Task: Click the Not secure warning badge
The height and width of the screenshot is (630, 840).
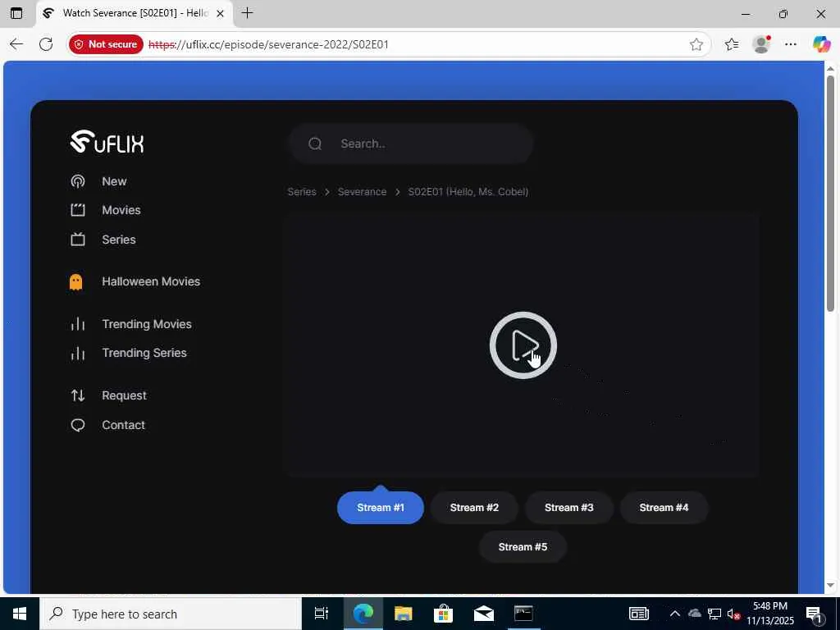Action: click(106, 44)
